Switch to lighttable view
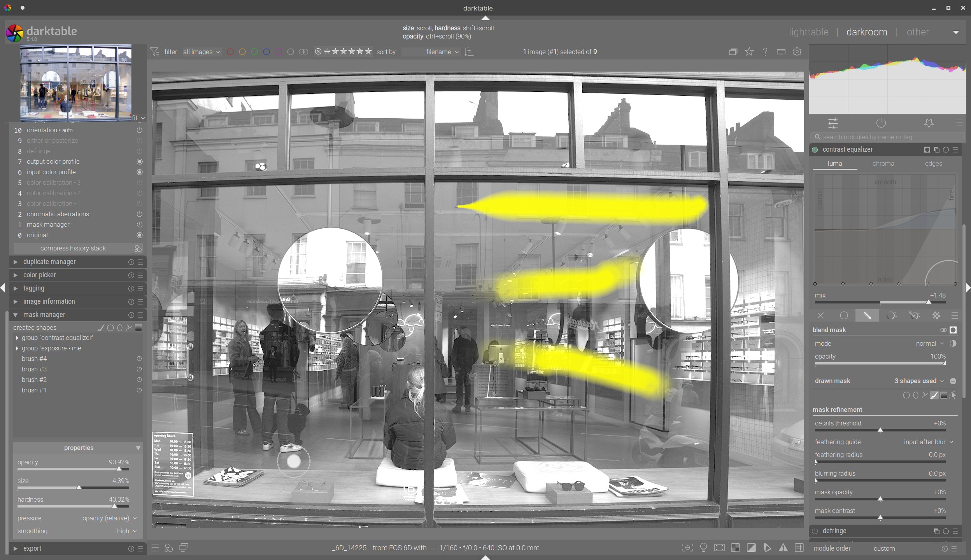 pos(808,32)
